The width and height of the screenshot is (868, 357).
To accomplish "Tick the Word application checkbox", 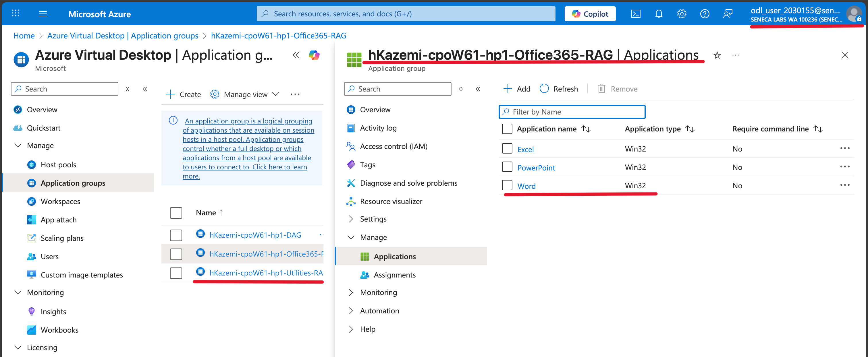I will point(507,185).
